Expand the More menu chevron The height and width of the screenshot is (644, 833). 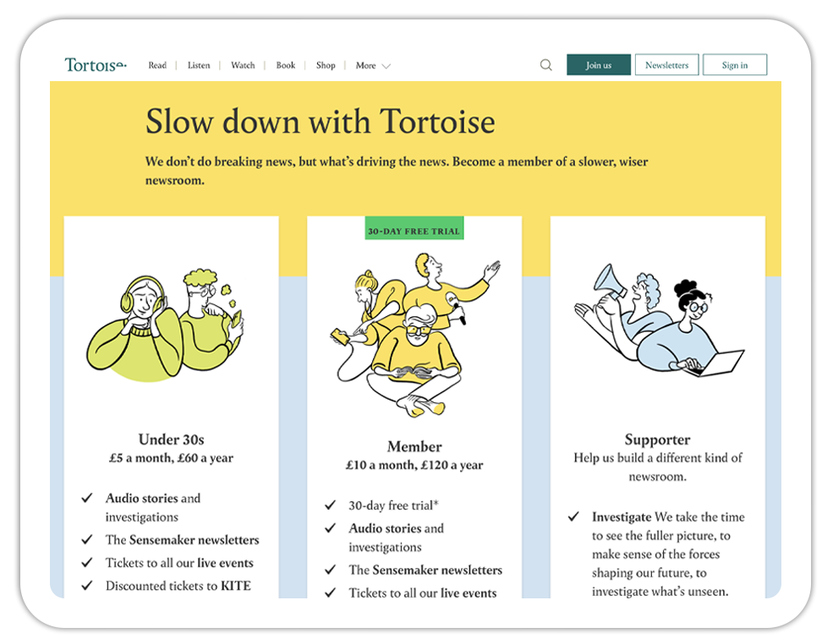(386, 67)
